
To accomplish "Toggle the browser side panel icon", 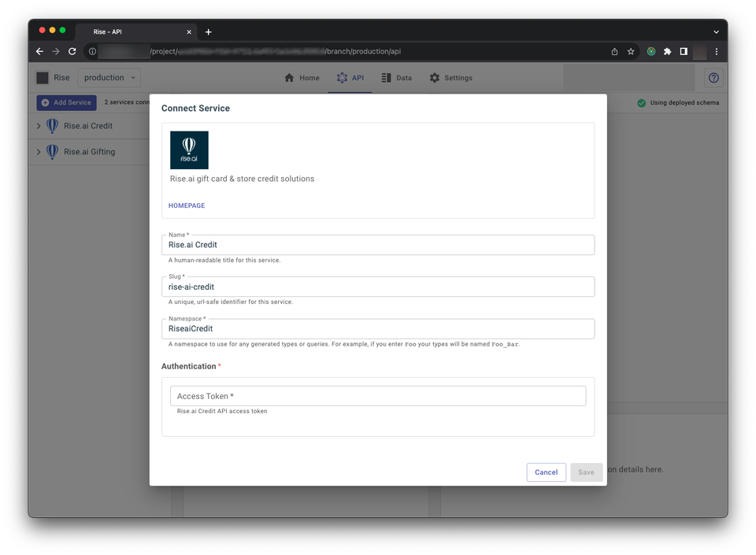I will point(684,51).
